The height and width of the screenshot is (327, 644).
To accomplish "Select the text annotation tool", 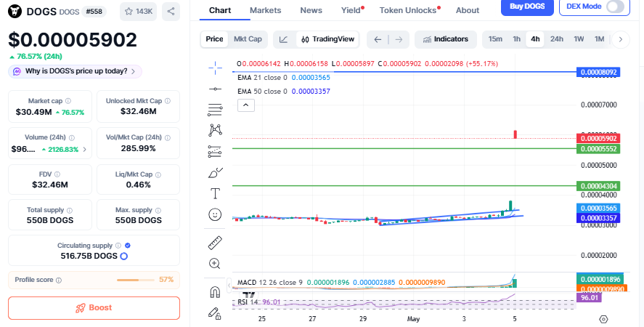I will pos(215,193).
